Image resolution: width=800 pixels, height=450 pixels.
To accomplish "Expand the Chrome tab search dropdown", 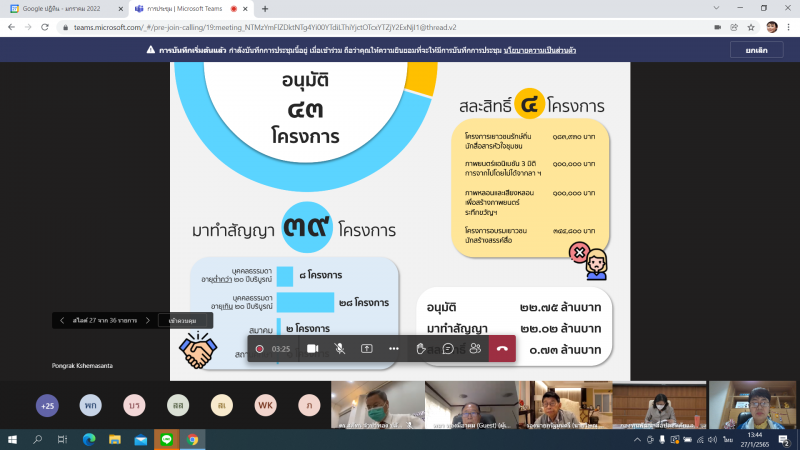I will [x=716, y=8].
